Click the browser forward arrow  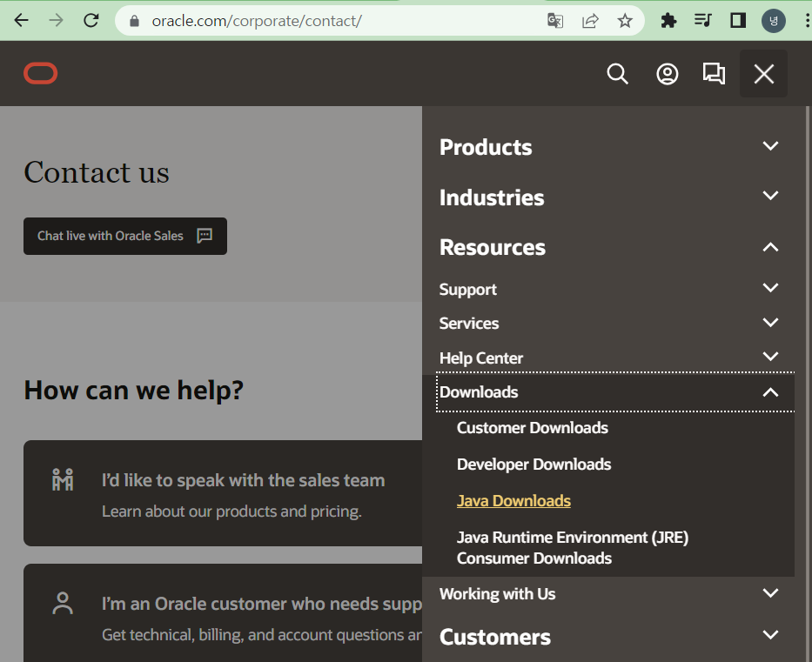point(56,21)
